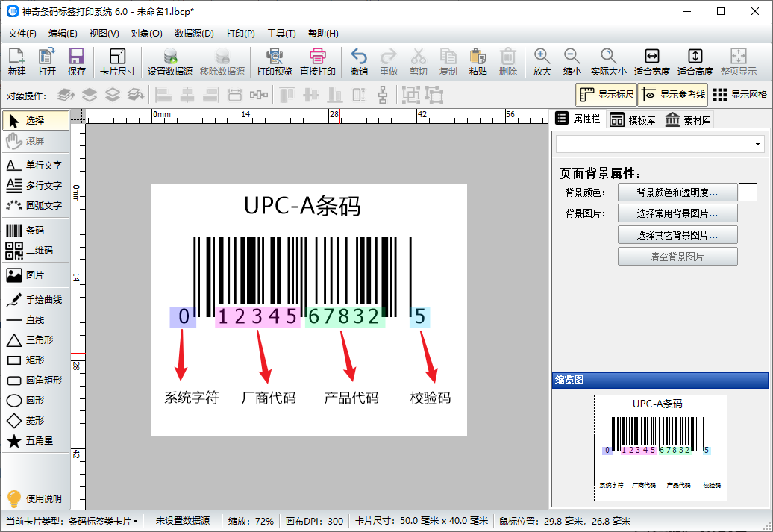The image size is (773, 532).
Task: Toggle 显示参考线 guide lines
Action: (673, 95)
